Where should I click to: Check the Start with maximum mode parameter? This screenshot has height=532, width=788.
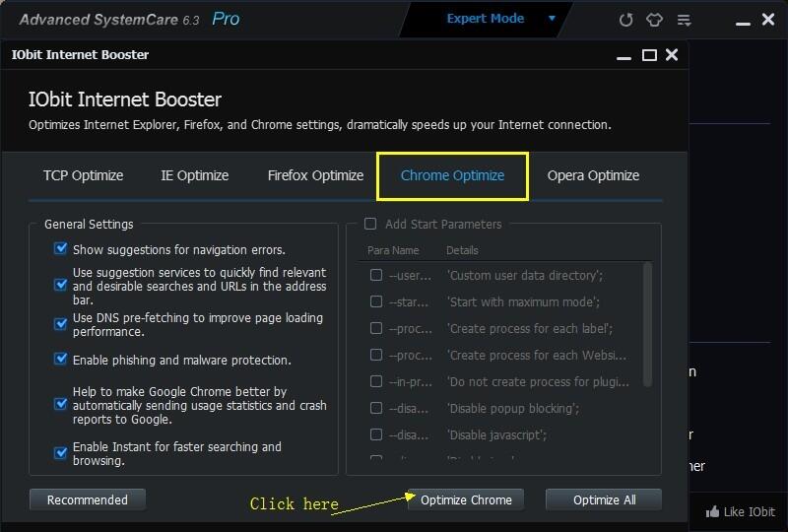(x=376, y=301)
